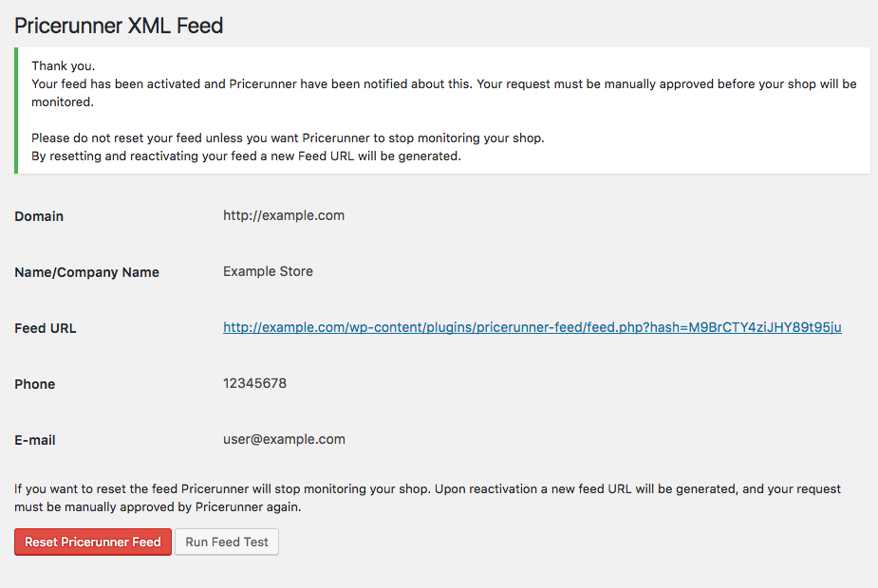Click the feed activated notice sentence

coord(443,83)
